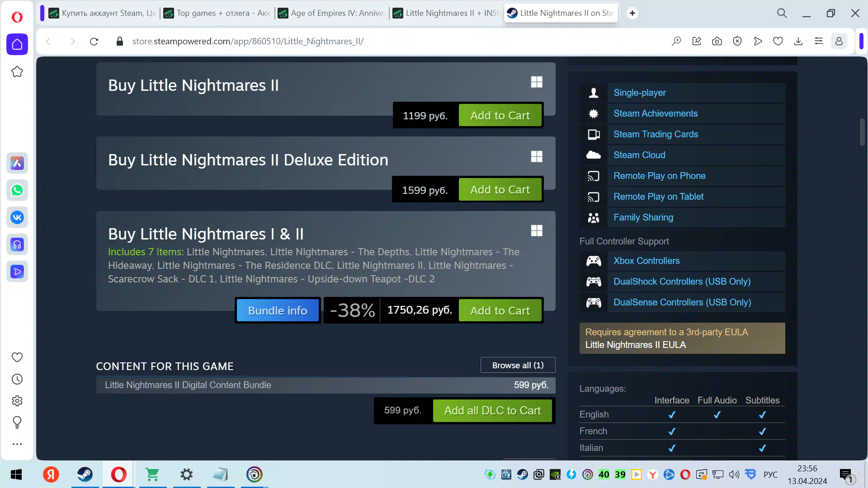Open sidebar three-dots more options
The width and height of the screenshot is (868, 488).
tap(17, 444)
